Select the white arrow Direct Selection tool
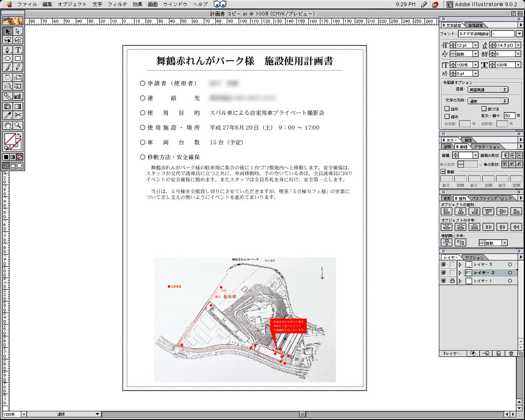The image size is (525, 420). click(x=18, y=31)
